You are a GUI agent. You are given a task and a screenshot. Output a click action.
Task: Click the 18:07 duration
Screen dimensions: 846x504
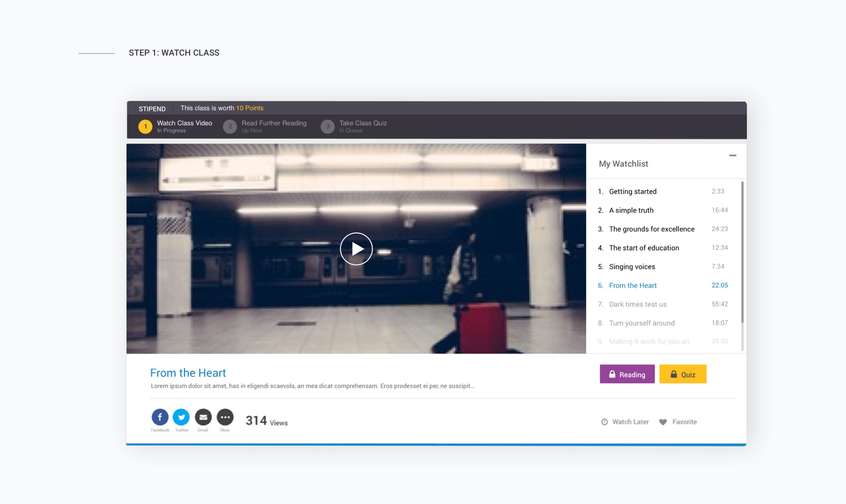[720, 323]
